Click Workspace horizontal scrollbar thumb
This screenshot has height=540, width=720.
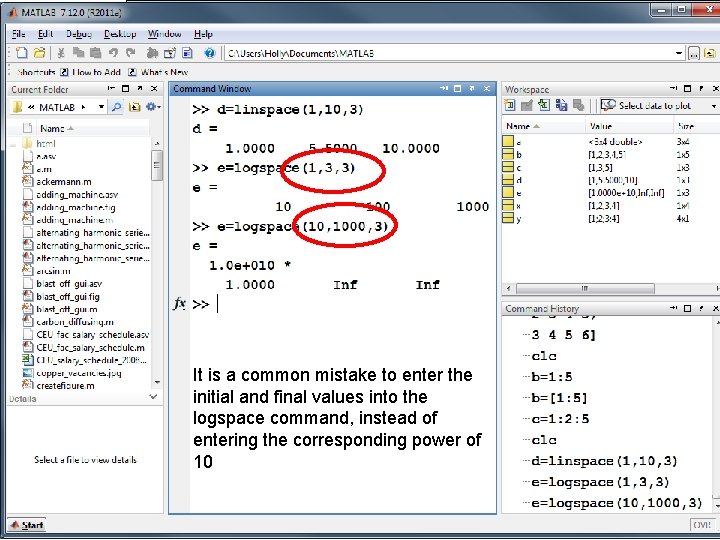(x=585, y=289)
